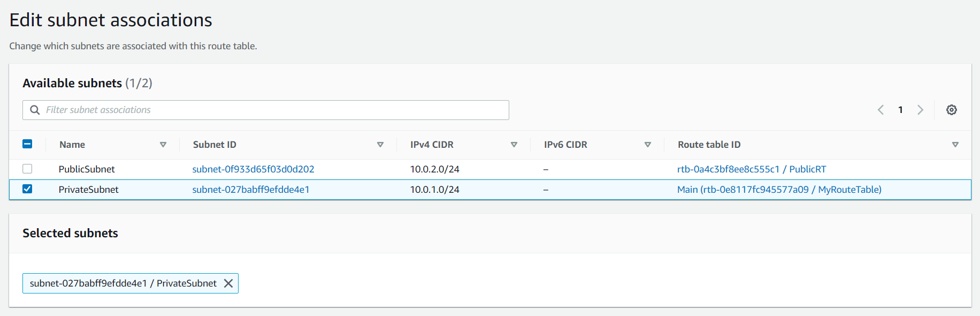Go to next page arrow
This screenshot has width=980, height=316.
pos(920,110)
